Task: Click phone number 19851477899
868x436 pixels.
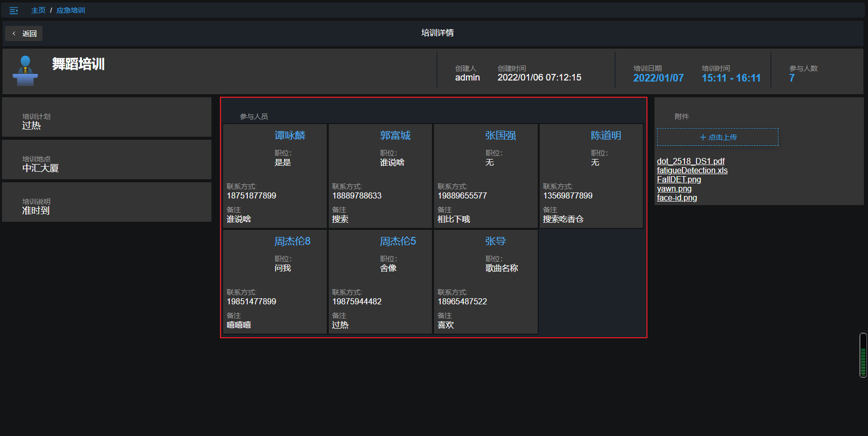Action: [x=251, y=301]
